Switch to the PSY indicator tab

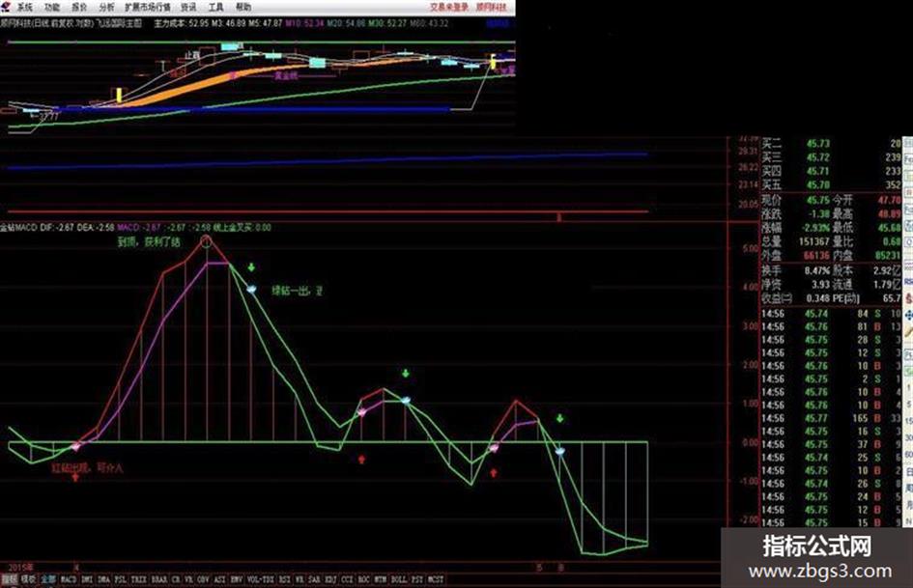[x=417, y=579]
